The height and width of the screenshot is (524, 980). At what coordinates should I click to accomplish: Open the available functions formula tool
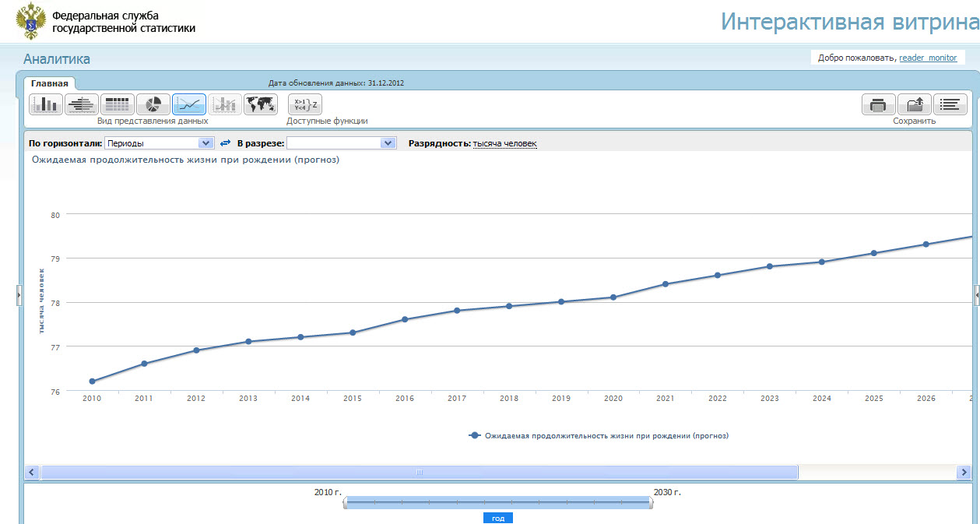point(305,104)
